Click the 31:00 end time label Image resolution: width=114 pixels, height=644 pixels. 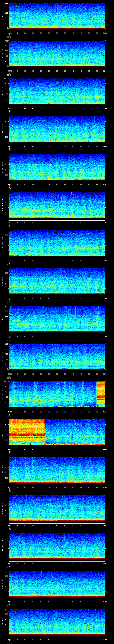[x=105, y=71]
